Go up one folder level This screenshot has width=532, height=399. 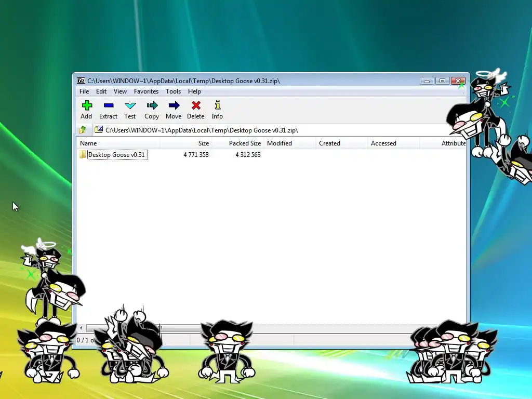coord(83,130)
